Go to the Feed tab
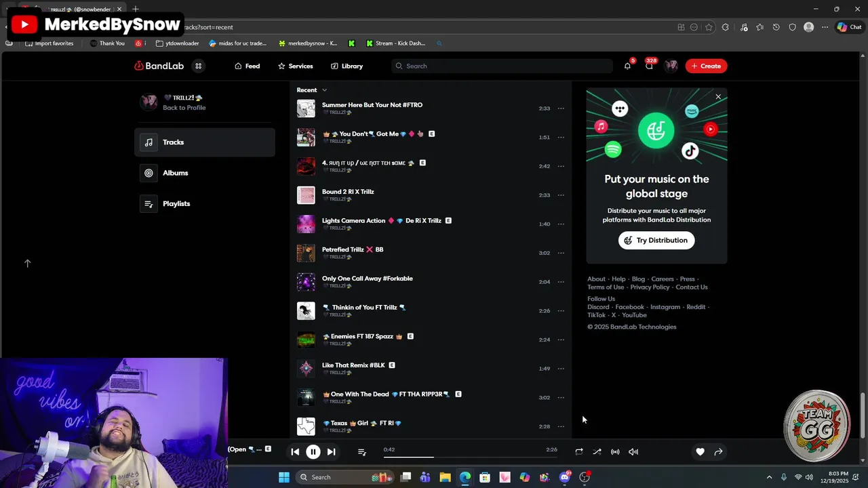The width and height of the screenshot is (868, 488). pos(247,66)
